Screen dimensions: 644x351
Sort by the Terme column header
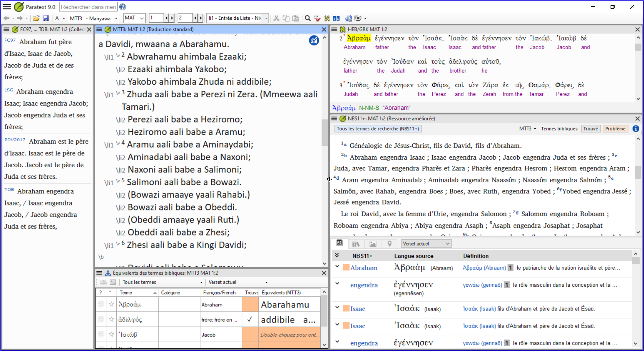tap(138, 292)
